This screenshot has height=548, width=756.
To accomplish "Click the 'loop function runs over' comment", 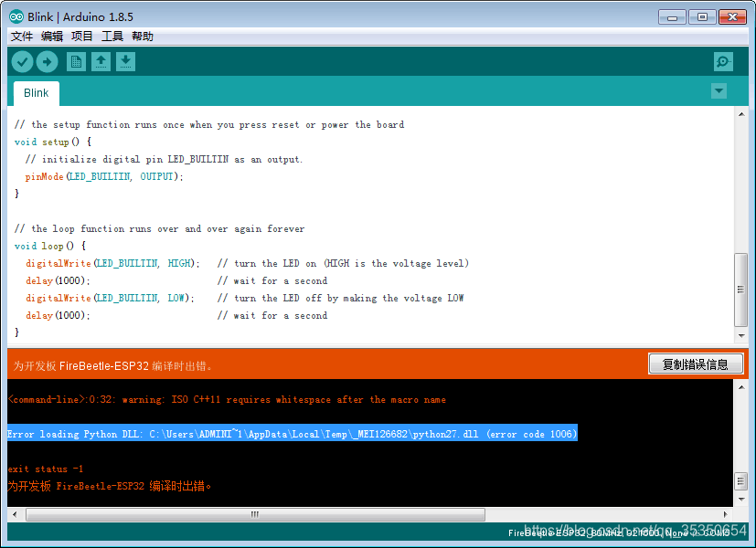I will [160, 228].
